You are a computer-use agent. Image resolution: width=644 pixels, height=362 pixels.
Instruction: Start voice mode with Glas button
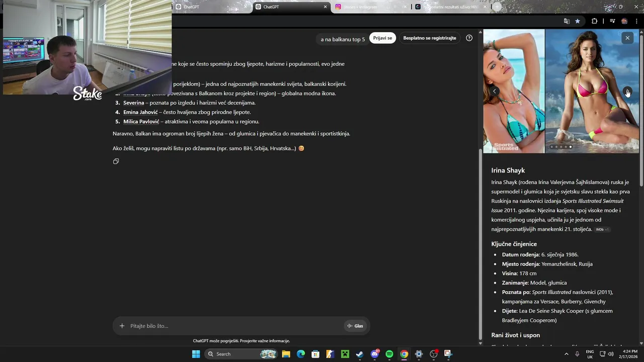point(355,326)
